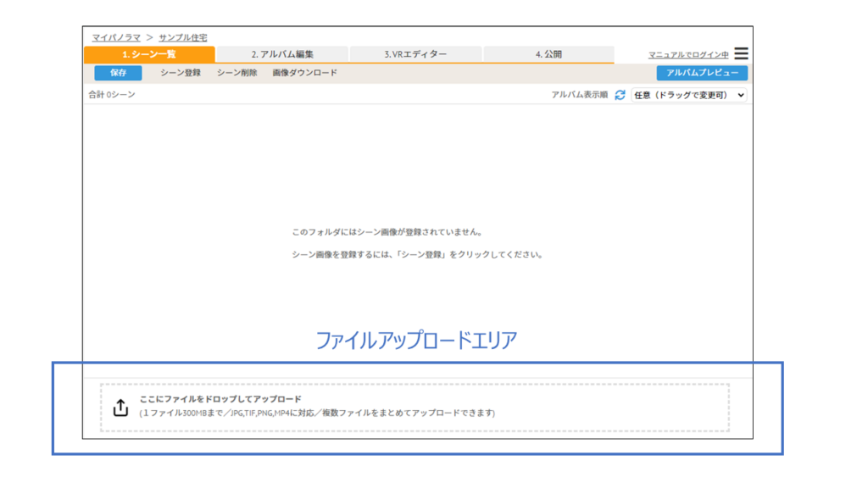Go to the 4.公開 tab
Image resolution: width=868 pixels, height=488 pixels.
[x=548, y=54]
